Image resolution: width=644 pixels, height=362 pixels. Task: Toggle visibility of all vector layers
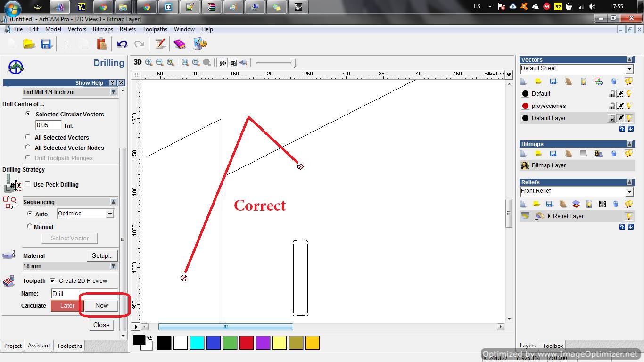pos(628,82)
